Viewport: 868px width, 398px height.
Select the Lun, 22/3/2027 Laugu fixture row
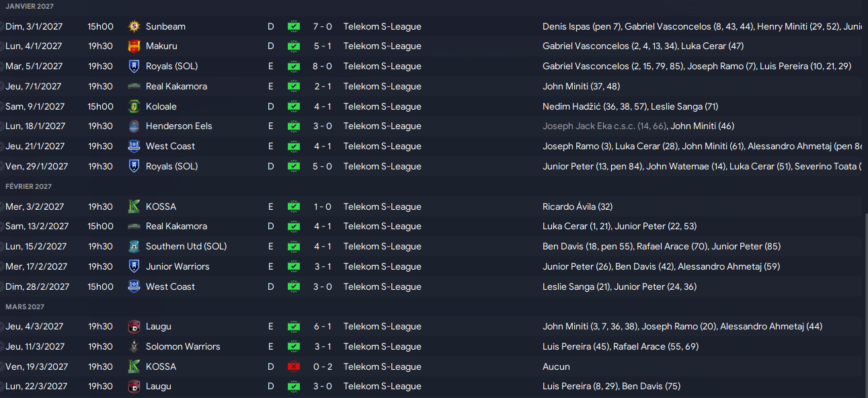pyautogui.click(x=430, y=387)
